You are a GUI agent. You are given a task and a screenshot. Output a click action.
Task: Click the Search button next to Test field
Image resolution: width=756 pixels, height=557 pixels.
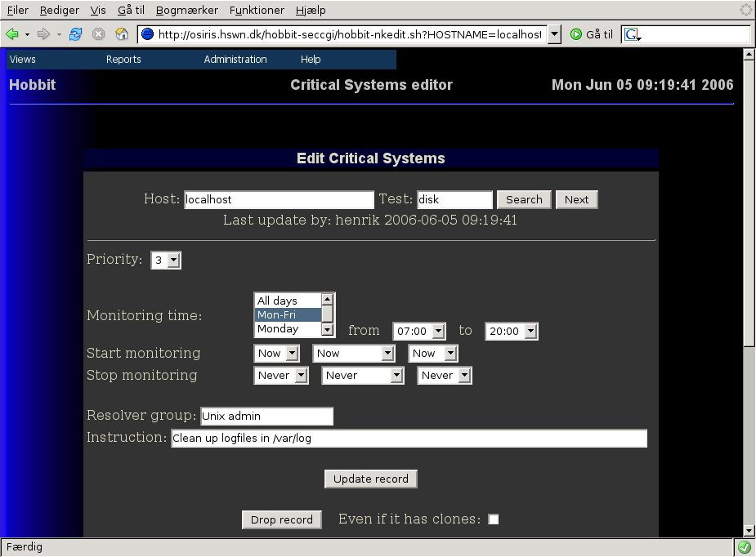tap(524, 199)
